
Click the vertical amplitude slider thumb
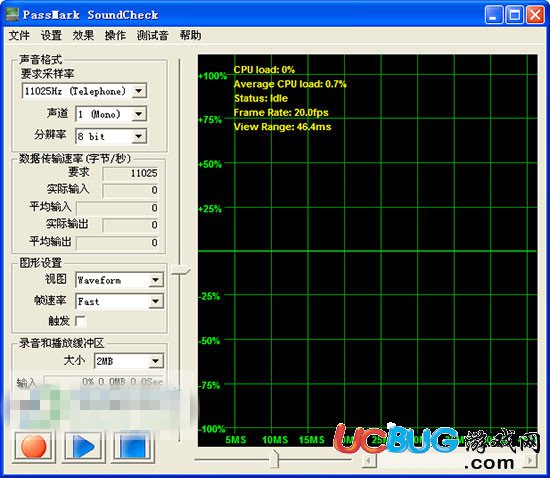[180, 270]
